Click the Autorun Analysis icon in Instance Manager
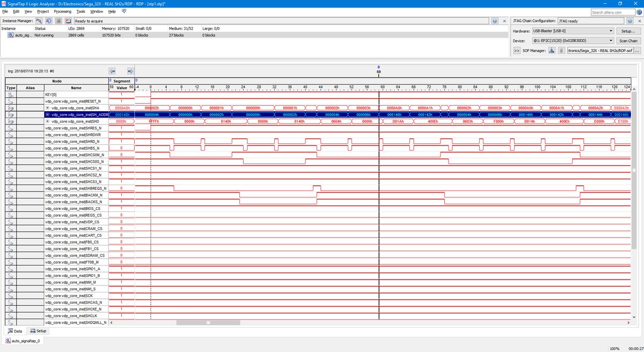The width and height of the screenshot is (644, 352). coord(49,21)
